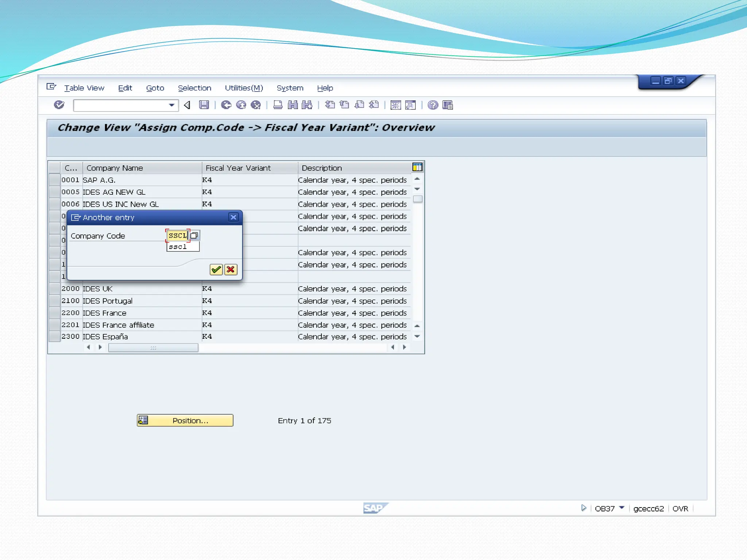Open the Selection menu
This screenshot has height=560, width=747.
coord(194,88)
